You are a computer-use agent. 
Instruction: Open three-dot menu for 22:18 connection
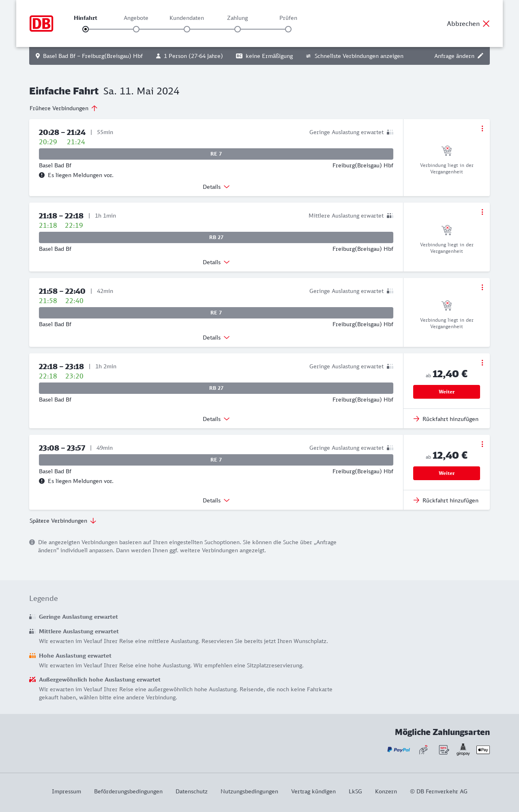click(x=482, y=363)
